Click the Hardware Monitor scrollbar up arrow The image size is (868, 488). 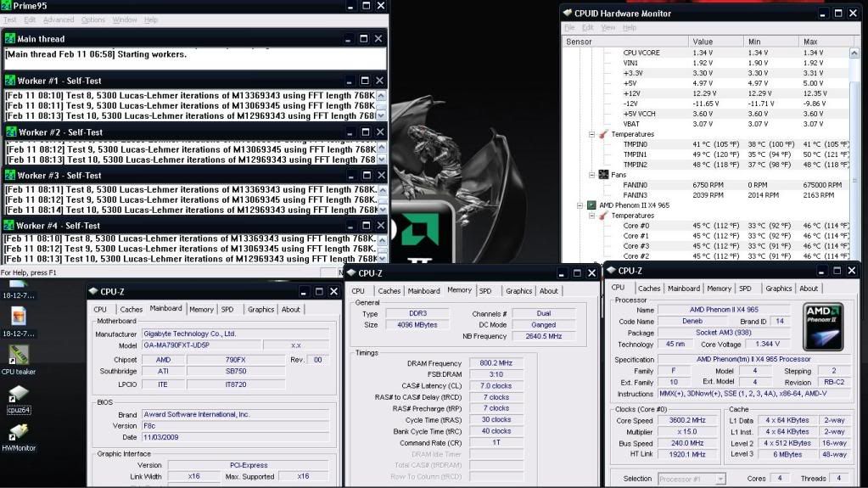coord(854,53)
